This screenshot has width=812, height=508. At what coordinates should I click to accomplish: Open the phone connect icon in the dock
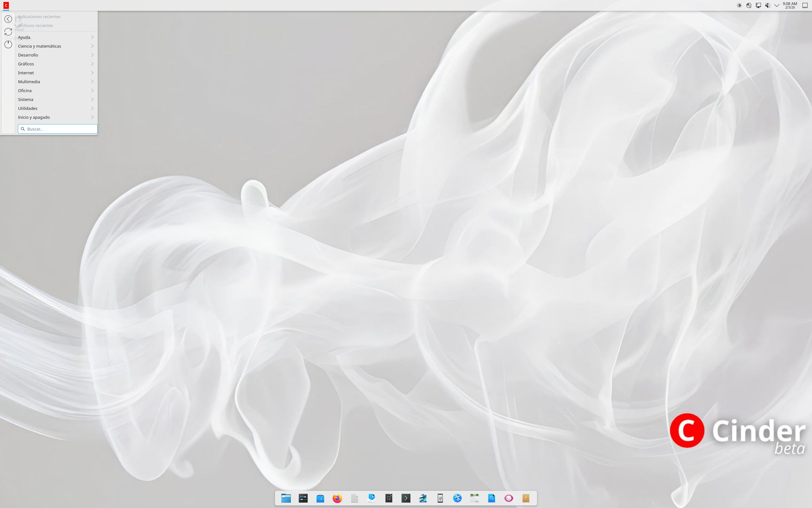(440, 498)
